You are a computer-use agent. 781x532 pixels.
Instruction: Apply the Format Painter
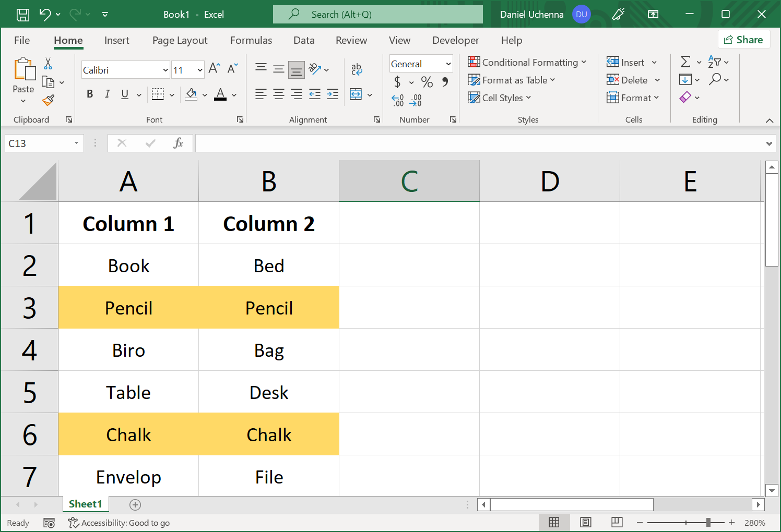[x=48, y=100]
